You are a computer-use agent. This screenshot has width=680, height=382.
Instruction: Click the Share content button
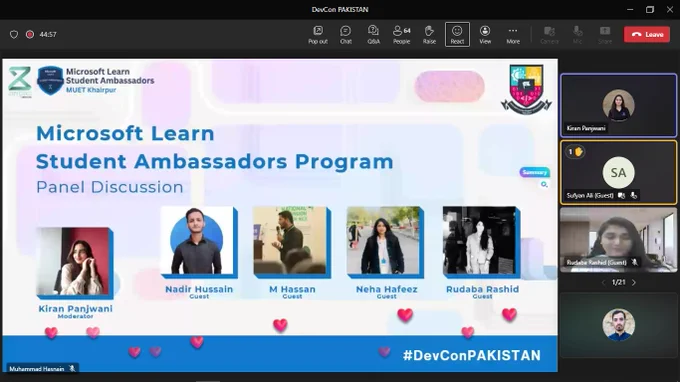pos(605,35)
